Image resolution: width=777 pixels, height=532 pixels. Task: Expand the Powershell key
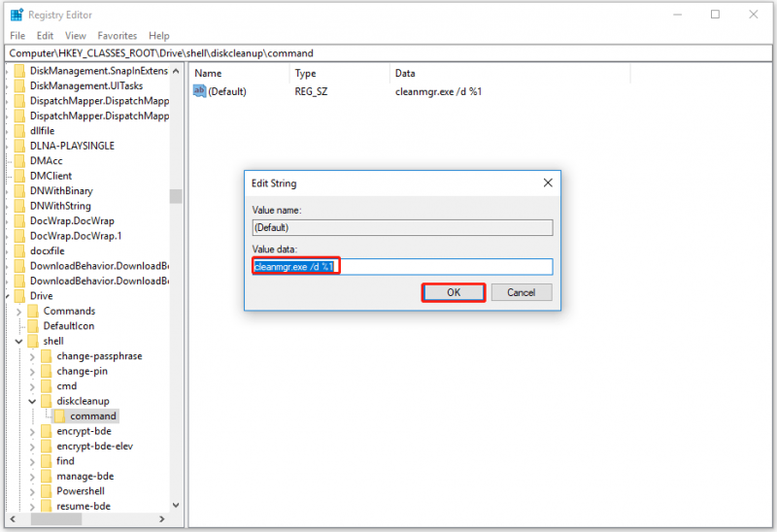[x=32, y=491]
